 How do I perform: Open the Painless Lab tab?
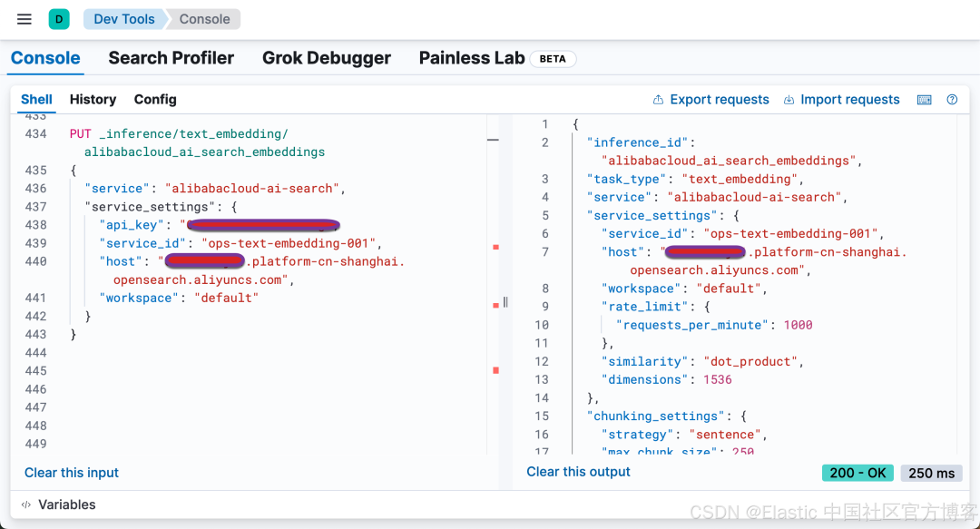point(472,58)
